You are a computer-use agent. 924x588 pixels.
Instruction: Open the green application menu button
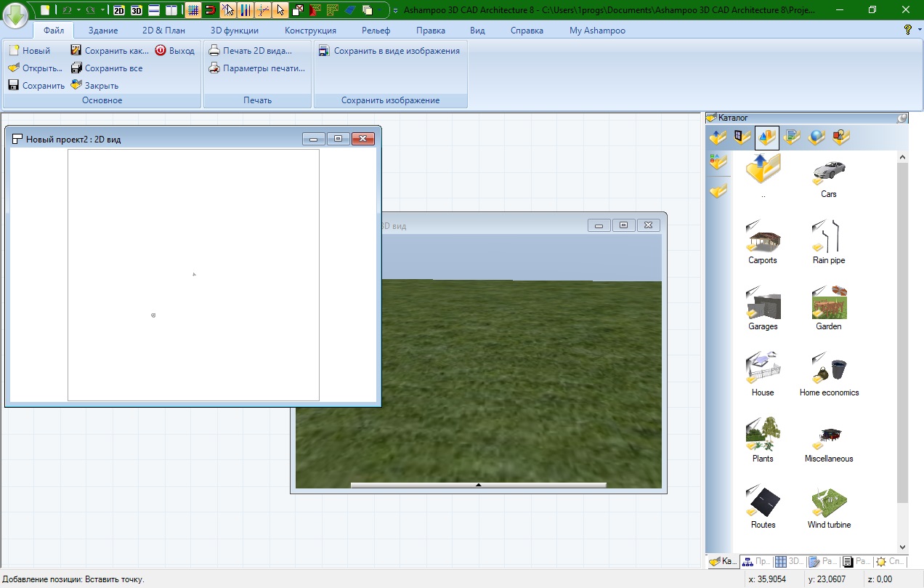point(16,14)
